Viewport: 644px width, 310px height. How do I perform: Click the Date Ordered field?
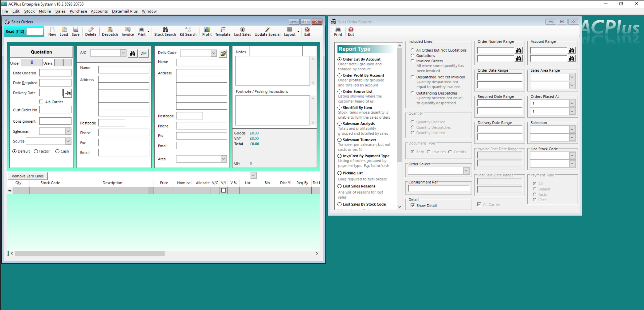(x=55, y=73)
